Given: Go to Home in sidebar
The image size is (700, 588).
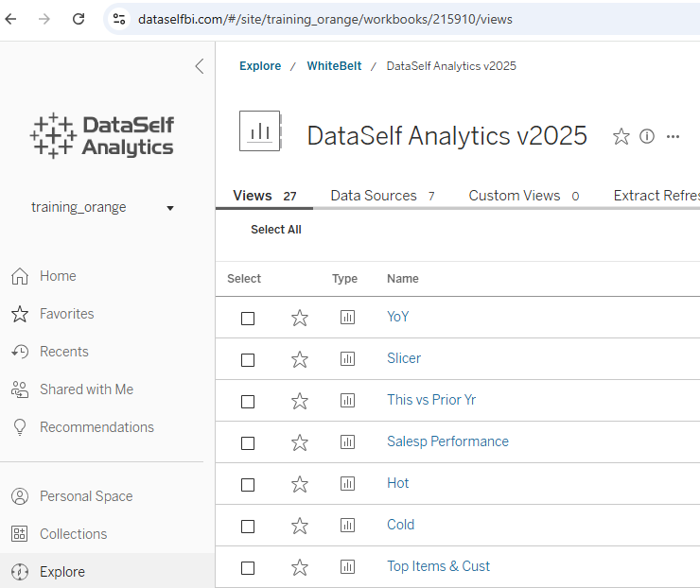Looking at the screenshot, I should (58, 276).
